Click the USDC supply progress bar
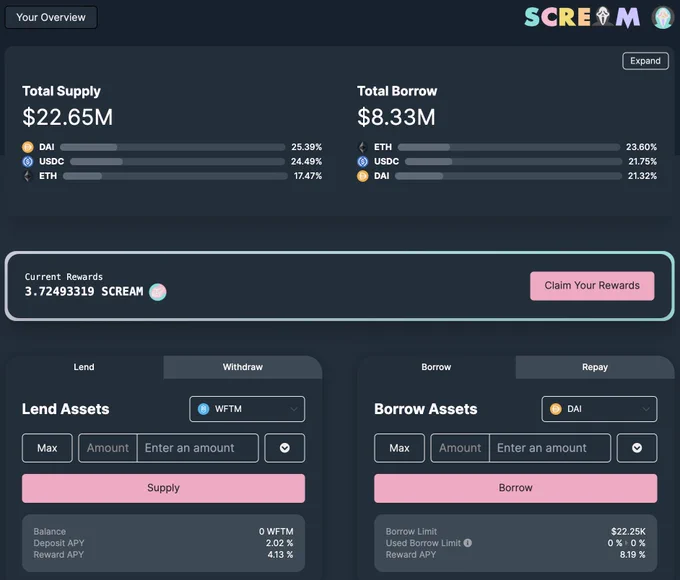Viewport: 680px width, 580px height. pos(177,161)
